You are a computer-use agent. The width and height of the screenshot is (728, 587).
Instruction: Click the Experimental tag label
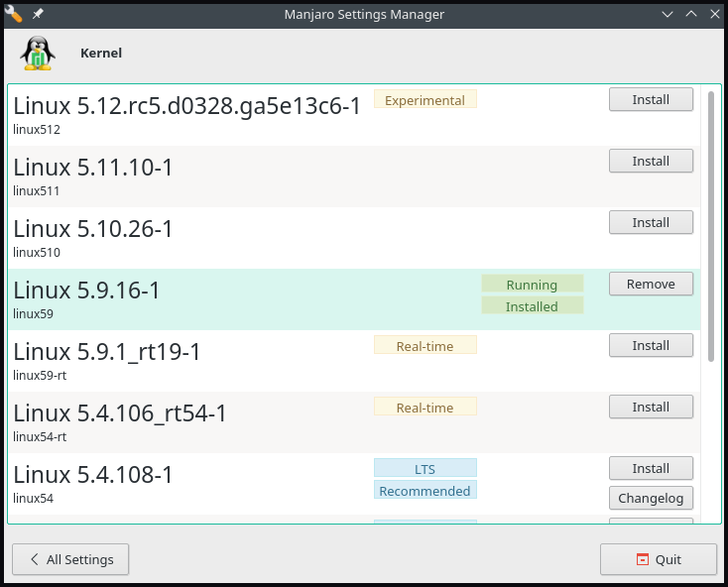[x=425, y=99]
